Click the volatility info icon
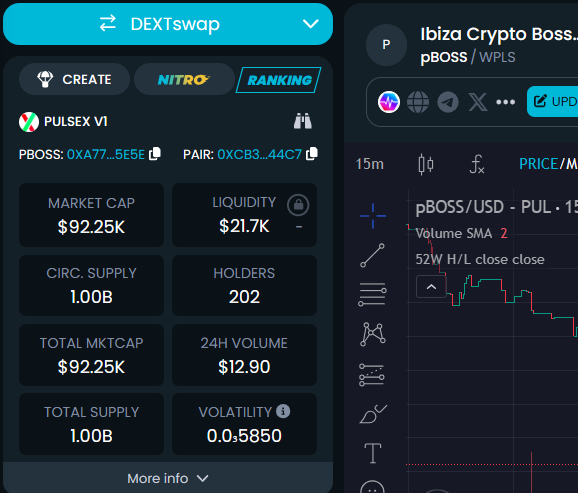Viewport: 578px width, 493px height. click(283, 411)
